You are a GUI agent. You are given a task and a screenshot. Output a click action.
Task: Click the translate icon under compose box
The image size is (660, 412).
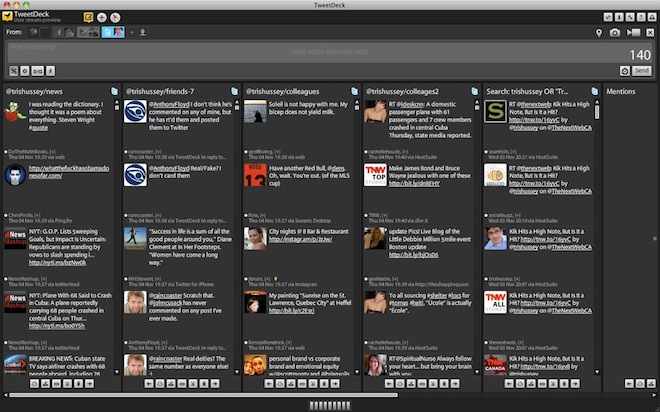[37, 71]
